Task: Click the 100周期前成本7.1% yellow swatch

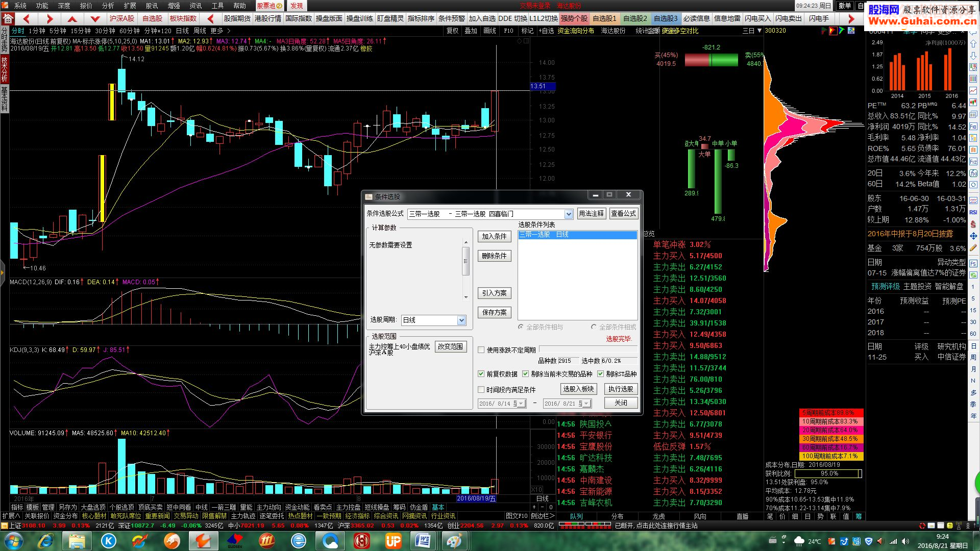Action: tap(831, 456)
